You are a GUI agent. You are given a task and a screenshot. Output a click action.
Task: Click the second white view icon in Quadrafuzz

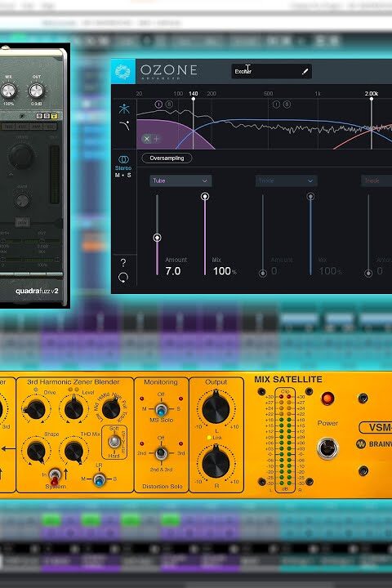click(47, 116)
